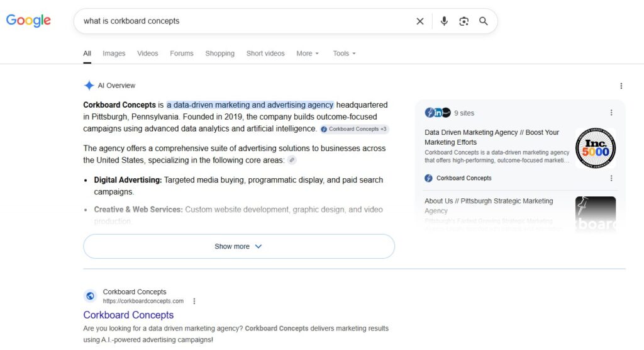Expand the More dropdown menu
The image size is (644, 350).
click(308, 54)
